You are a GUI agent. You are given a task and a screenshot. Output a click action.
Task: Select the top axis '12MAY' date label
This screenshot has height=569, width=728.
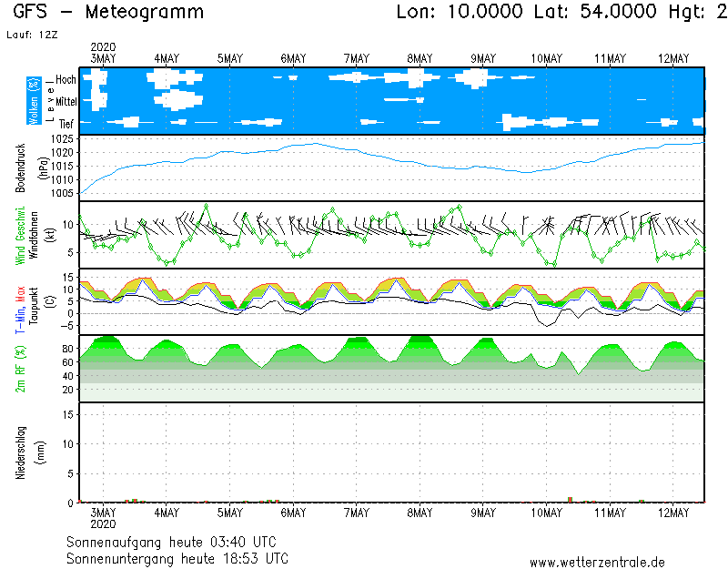673,58
